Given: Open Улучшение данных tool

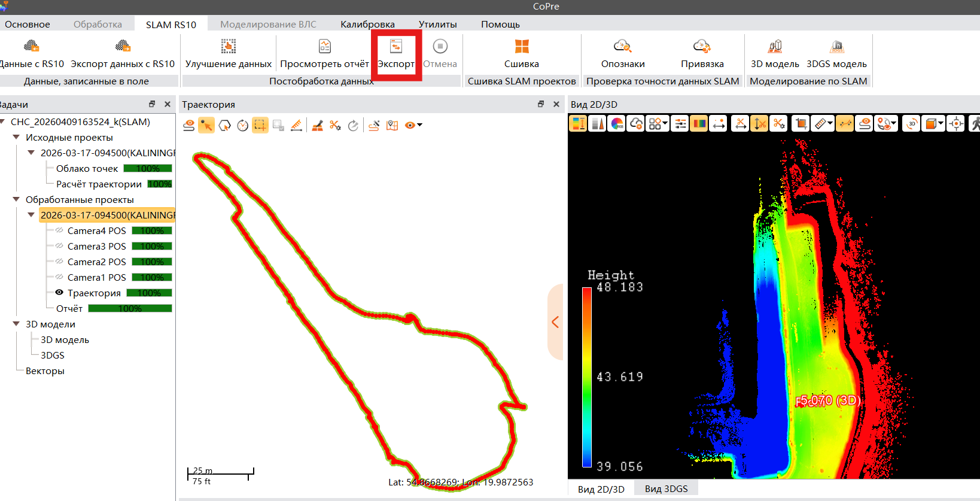Looking at the screenshot, I should pyautogui.click(x=228, y=47).
